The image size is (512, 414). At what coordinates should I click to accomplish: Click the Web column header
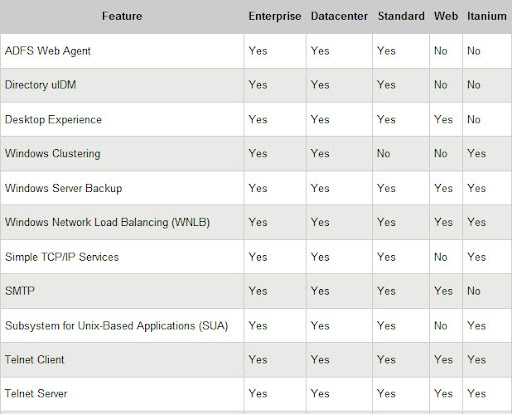click(446, 16)
